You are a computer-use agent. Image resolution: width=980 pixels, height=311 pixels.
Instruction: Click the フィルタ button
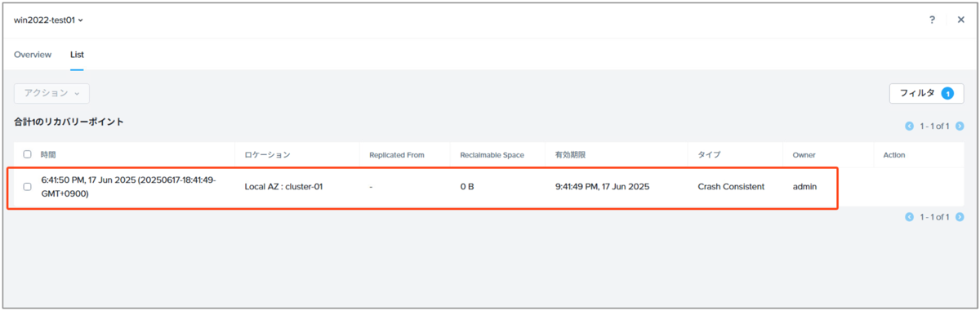click(926, 93)
